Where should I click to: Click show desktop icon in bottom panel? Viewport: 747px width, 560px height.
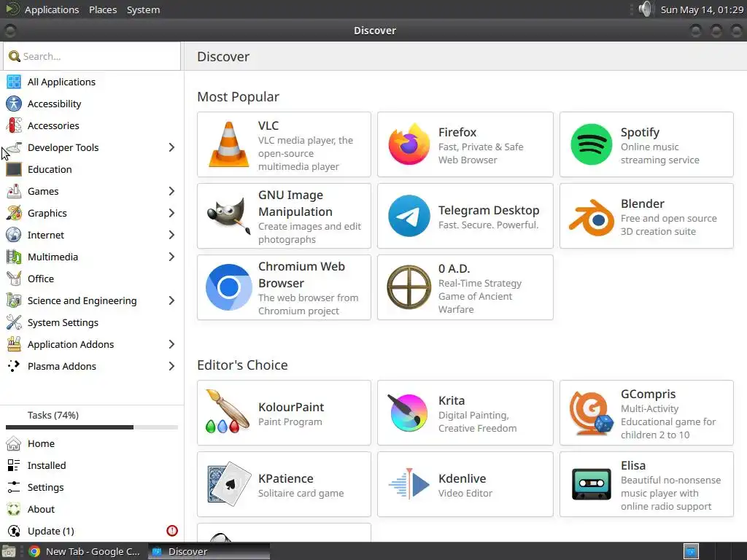tap(9, 551)
